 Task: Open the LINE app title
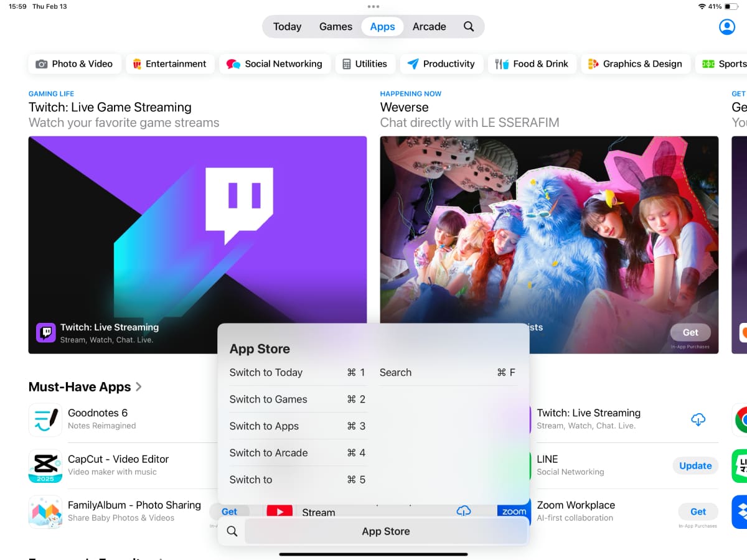pos(547,459)
